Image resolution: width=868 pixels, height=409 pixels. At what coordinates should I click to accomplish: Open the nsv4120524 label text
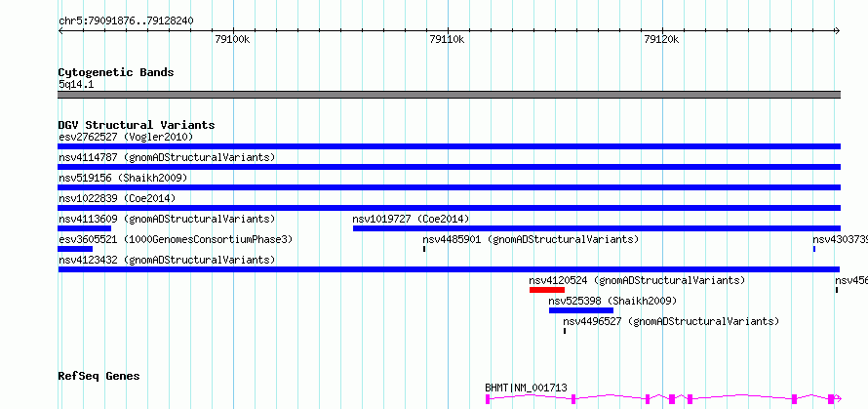tap(637, 280)
